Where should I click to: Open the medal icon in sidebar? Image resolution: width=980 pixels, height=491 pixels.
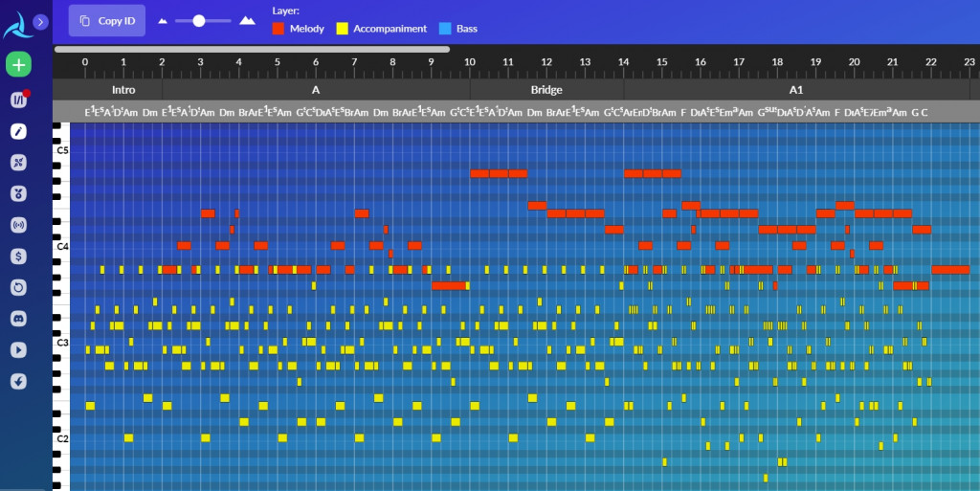[19, 193]
